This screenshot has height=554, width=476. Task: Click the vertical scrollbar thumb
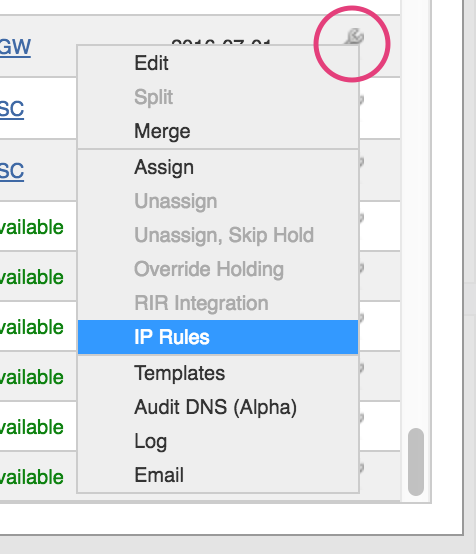coord(416,462)
